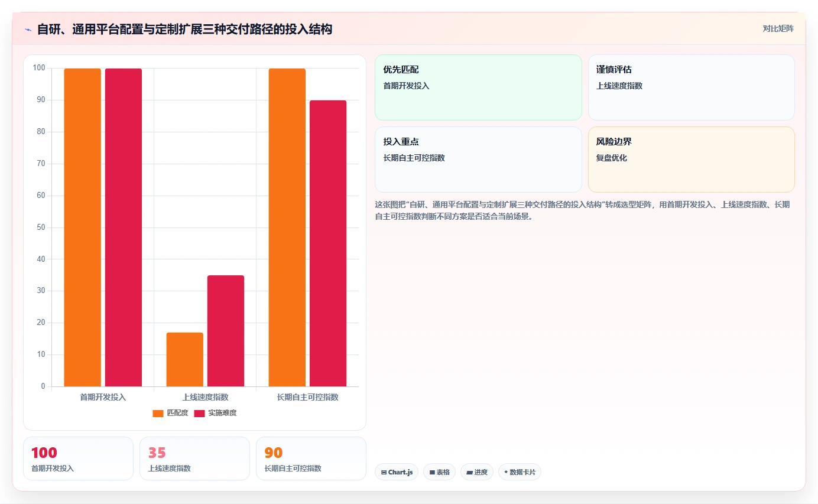Screen dimensions: 818x504
Task: Click the description paragraph starting 这张图把
Action: (x=582, y=210)
